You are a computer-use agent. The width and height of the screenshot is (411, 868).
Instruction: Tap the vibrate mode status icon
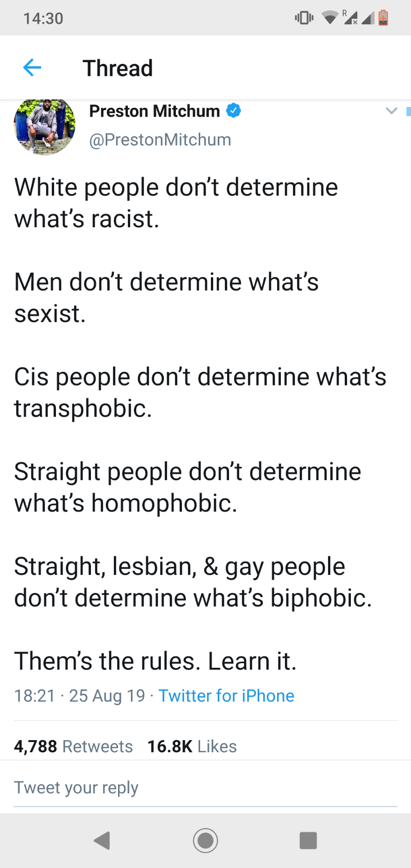[304, 18]
